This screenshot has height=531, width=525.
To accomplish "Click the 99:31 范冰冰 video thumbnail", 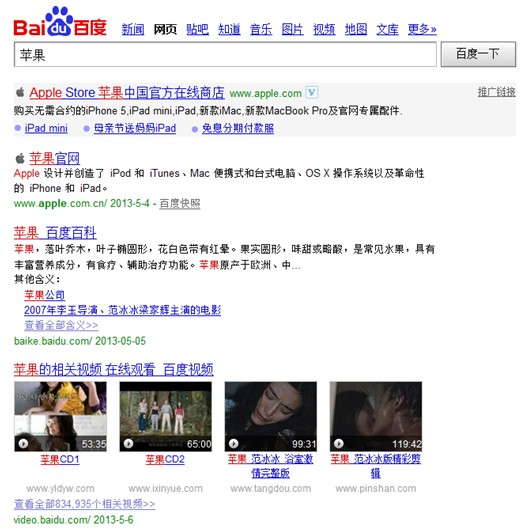I will coord(271,417).
